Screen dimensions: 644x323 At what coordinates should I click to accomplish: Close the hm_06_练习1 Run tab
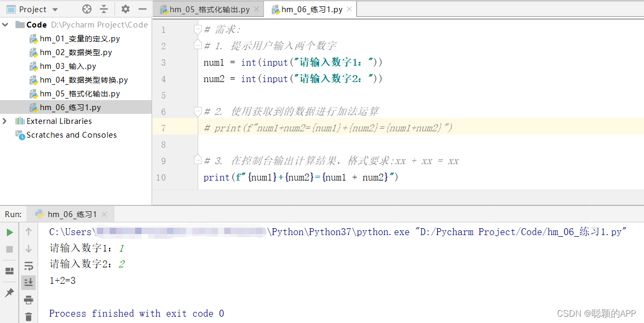[x=104, y=214]
